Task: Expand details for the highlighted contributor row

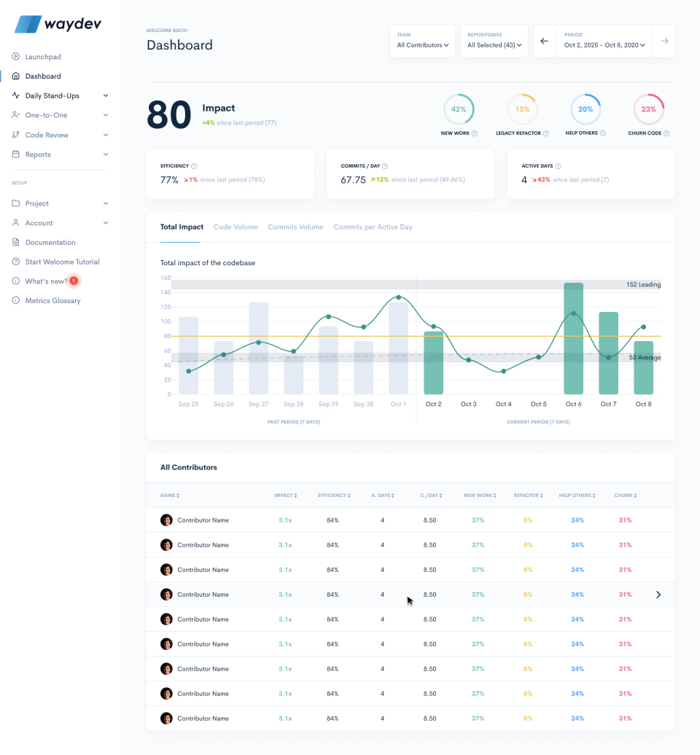Action: coord(658,595)
